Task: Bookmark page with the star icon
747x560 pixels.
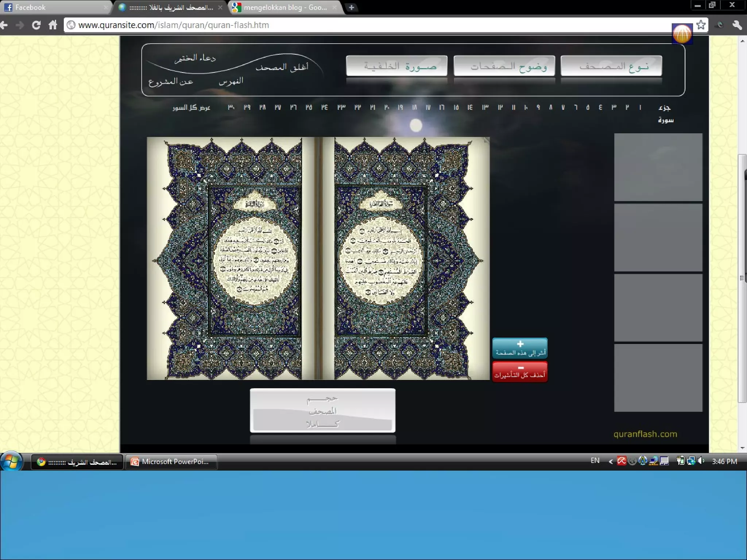Action: point(701,25)
